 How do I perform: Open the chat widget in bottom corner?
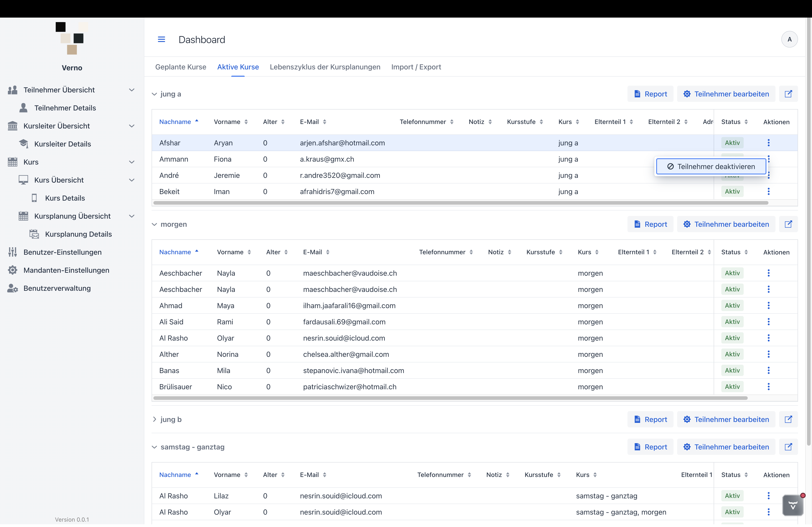[793, 505]
